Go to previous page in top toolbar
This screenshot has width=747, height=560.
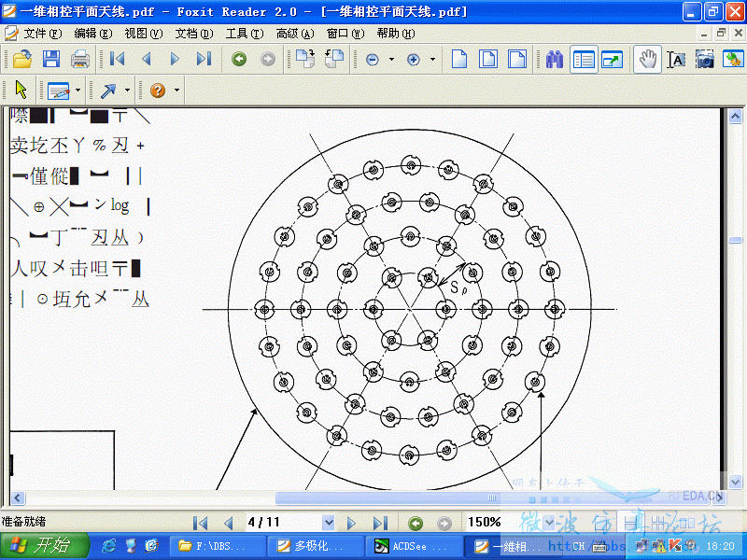(x=147, y=59)
